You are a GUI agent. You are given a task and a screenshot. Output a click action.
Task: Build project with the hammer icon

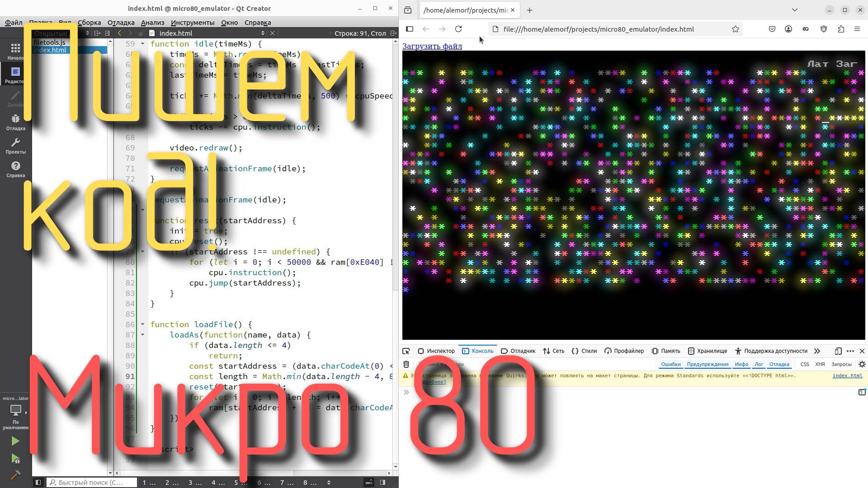[x=15, y=475]
